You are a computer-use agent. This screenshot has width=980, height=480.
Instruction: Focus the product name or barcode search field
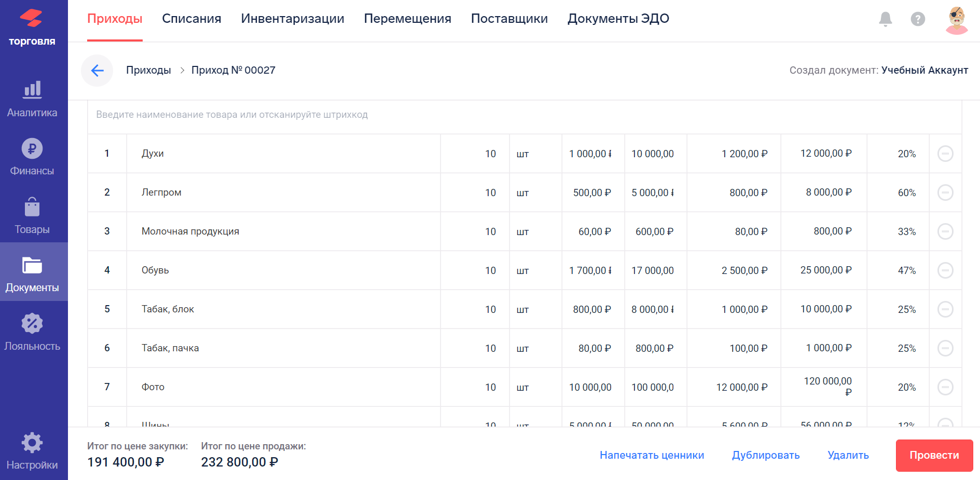524,115
